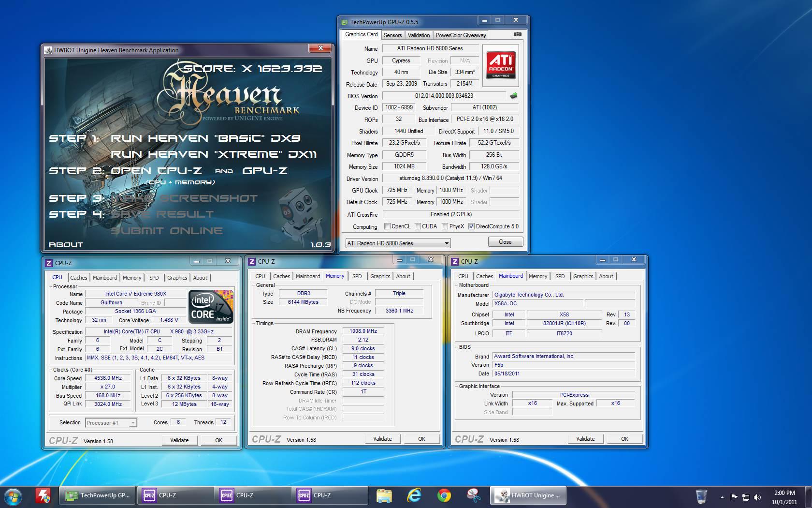
Task: Click Validate in the CPU tab window
Action: [x=179, y=440]
